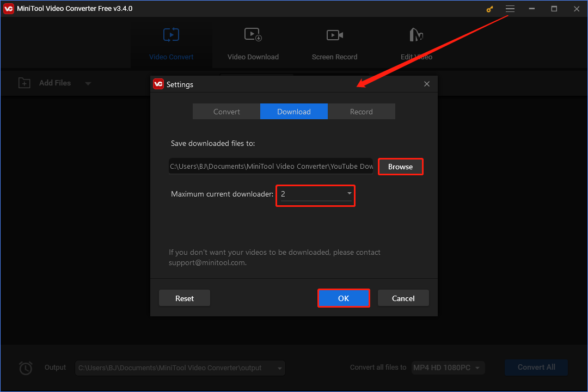Screen dimensions: 588x392
Task: Click the 'Maximum current downloader:' label
Action: 222,194
